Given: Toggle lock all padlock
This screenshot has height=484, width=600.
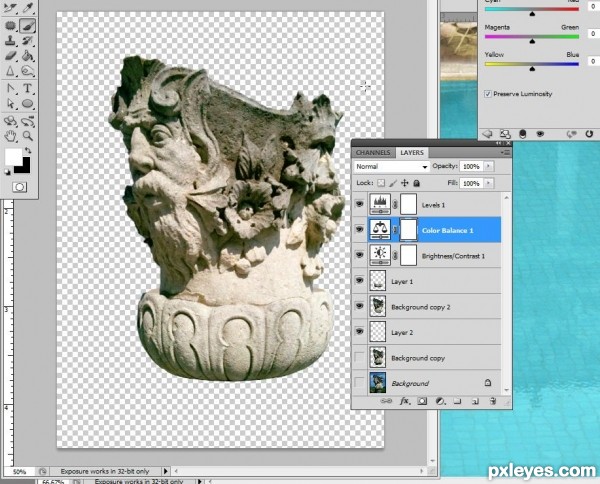Looking at the screenshot, I should (x=417, y=183).
